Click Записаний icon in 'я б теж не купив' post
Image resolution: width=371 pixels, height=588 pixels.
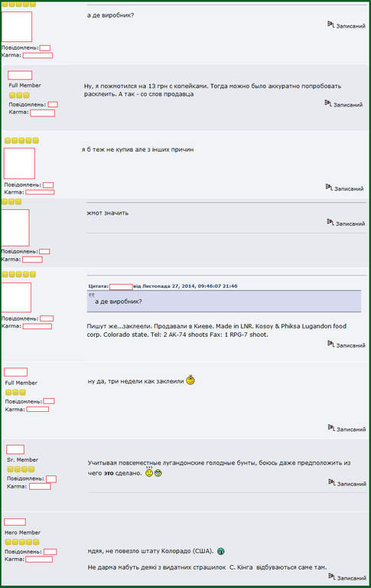coord(329,187)
